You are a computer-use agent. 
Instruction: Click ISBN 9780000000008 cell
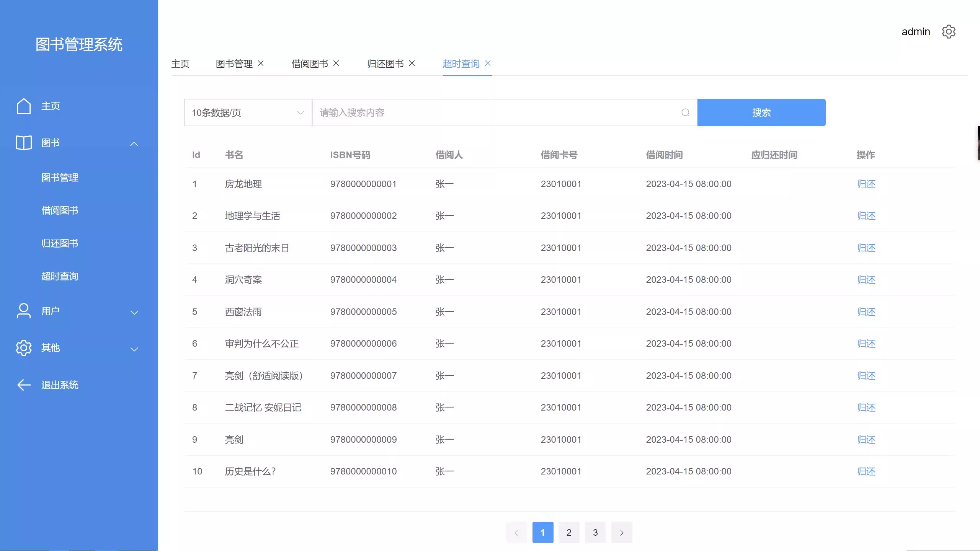[363, 408]
